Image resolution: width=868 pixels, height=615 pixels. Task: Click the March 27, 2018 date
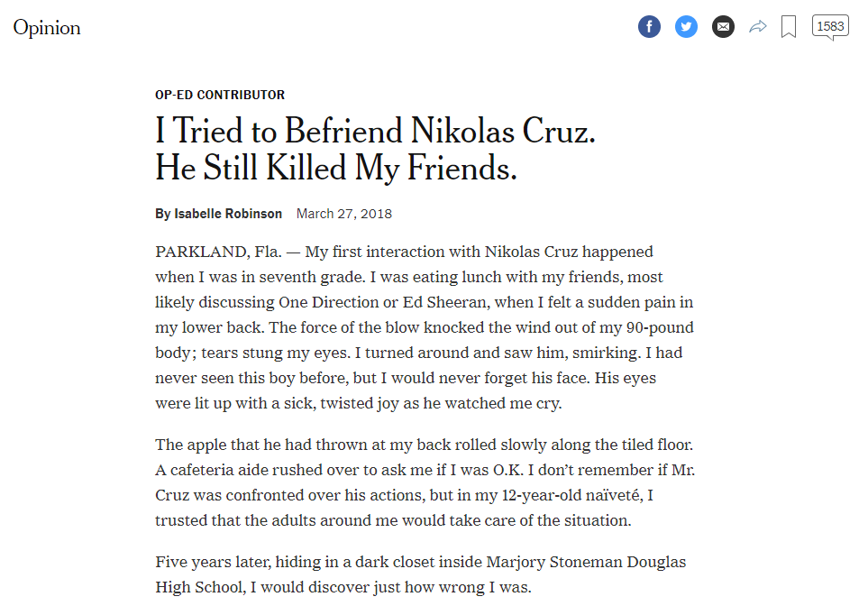(343, 214)
